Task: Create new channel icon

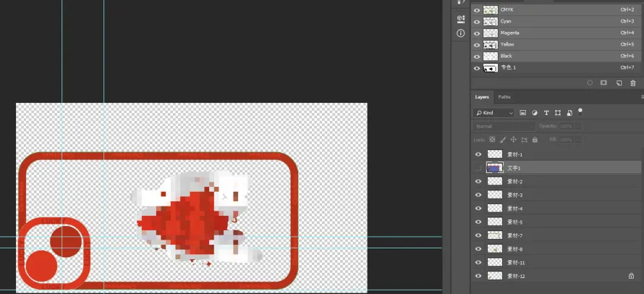Action: point(619,83)
